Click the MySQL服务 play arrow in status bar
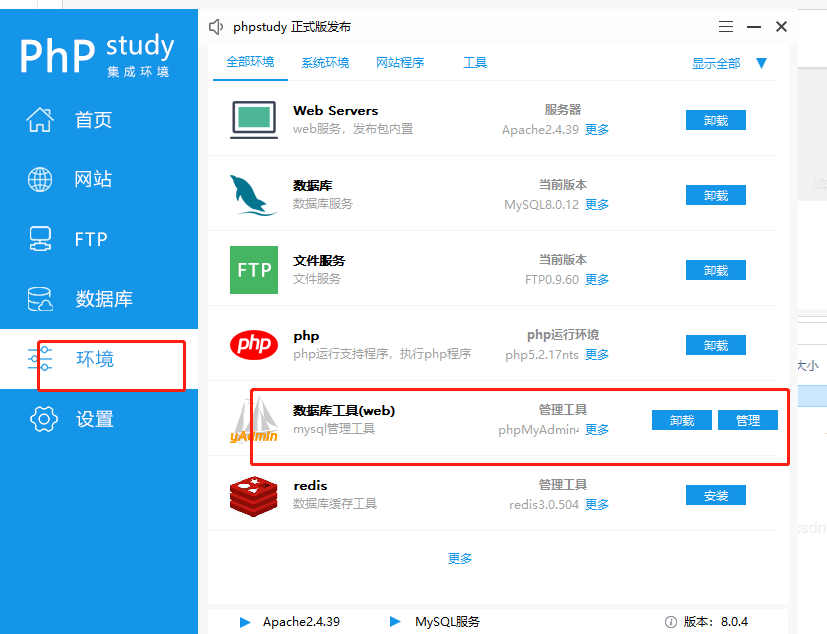Screen dimensions: 827x634 tap(395, 621)
